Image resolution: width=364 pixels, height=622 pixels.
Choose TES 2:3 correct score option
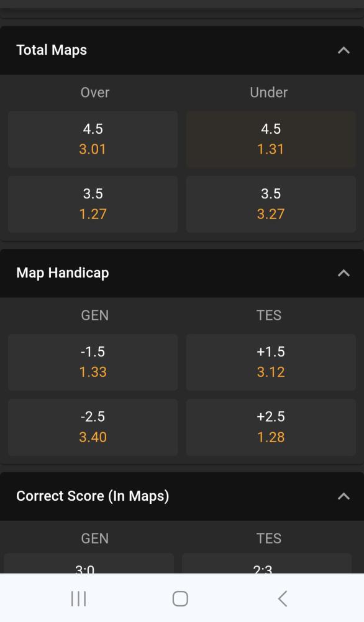click(266, 564)
